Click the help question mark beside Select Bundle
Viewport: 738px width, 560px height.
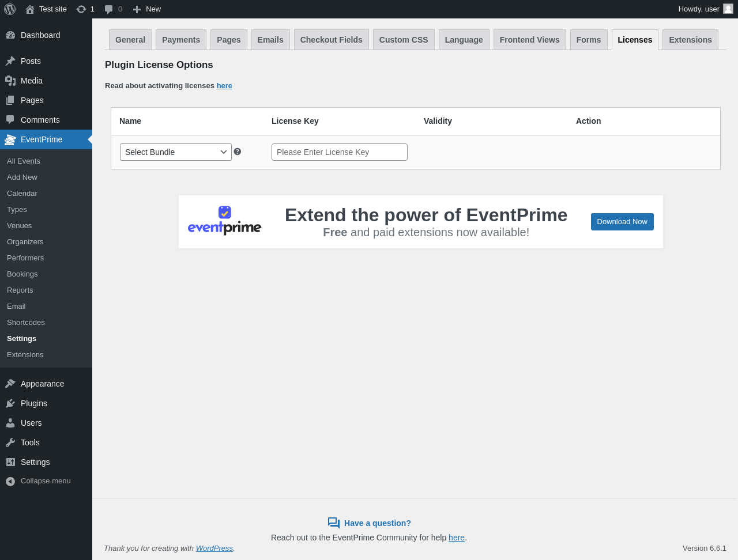(238, 152)
